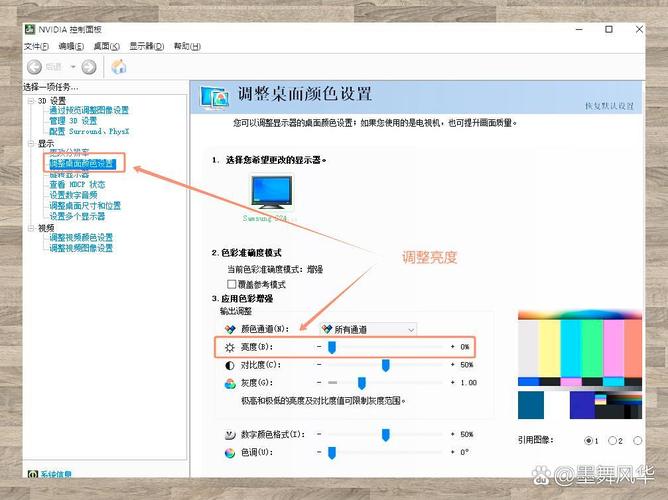Screen dimensions: 668x500
Task: Click the minus icon of contrast slider
Action: (319, 365)
